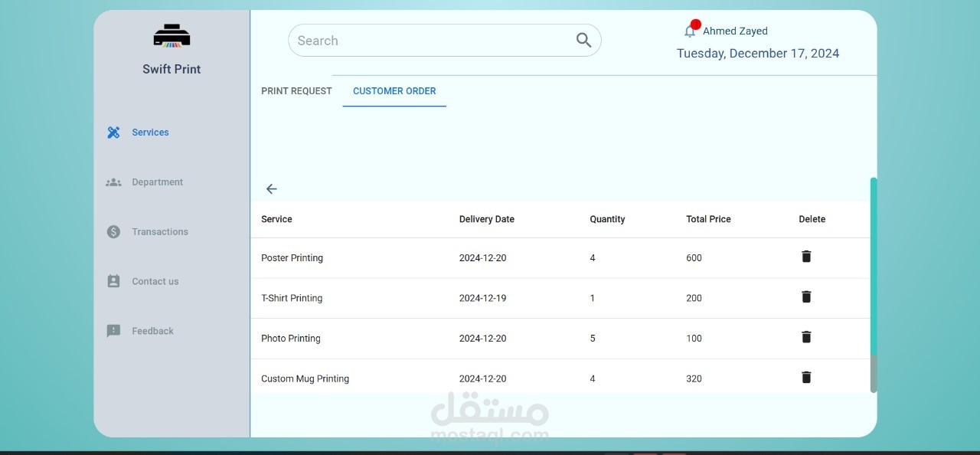This screenshot has width=980, height=455.
Task: Open notifications bell icon
Action: 690,31
